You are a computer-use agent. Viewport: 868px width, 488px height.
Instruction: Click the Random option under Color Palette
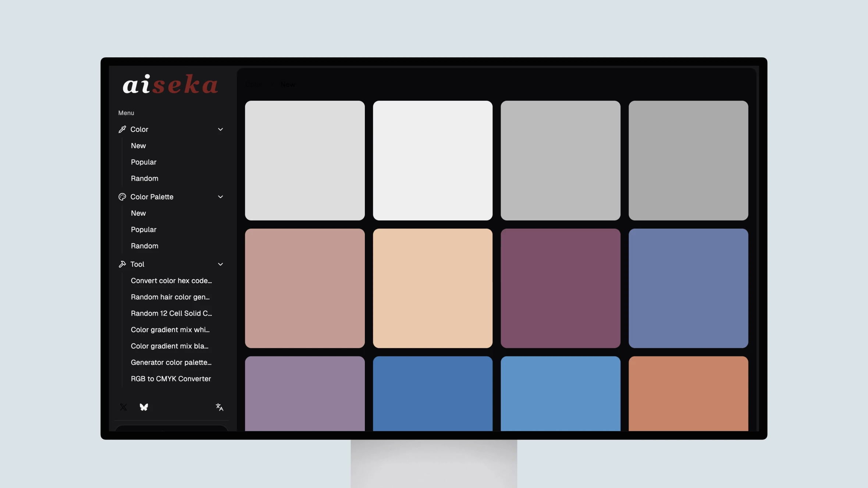point(144,245)
